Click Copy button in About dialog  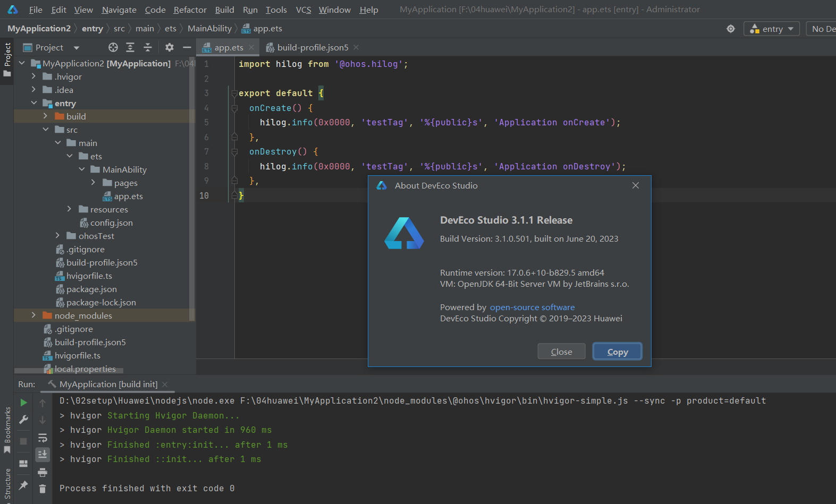[618, 352]
